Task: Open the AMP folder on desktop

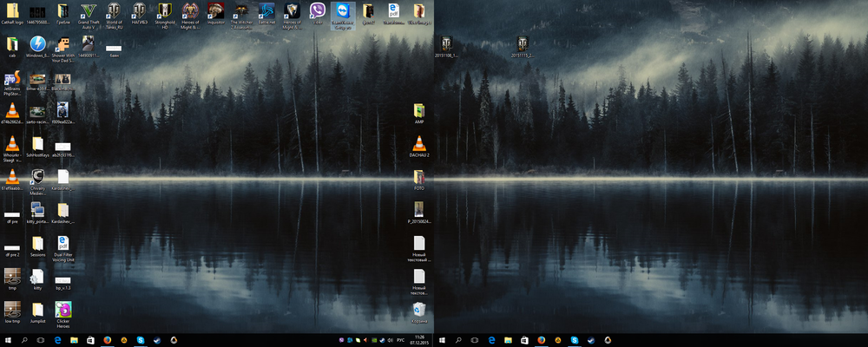Action: 419,111
